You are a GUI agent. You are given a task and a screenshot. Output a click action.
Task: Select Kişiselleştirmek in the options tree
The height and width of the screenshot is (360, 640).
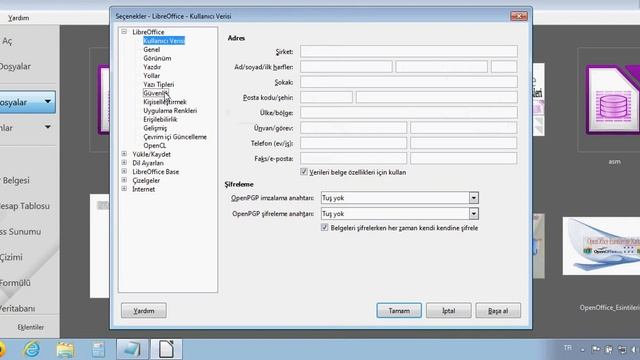(x=164, y=102)
